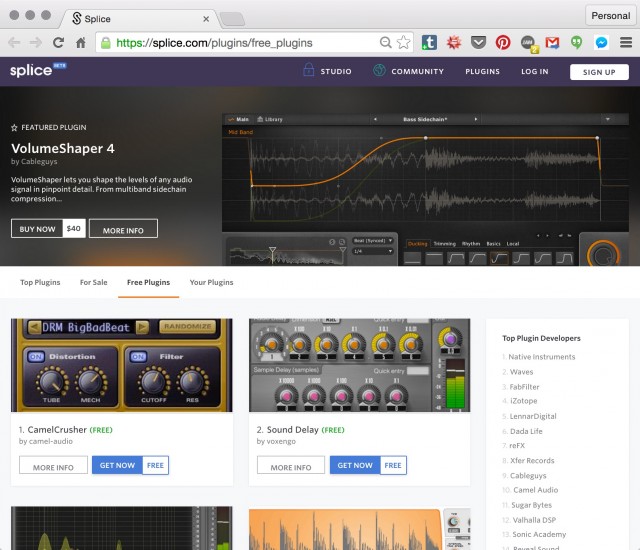The width and height of the screenshot is (640, 550).
Task: Click the Community globe icon
Action: tap(380, 71)
